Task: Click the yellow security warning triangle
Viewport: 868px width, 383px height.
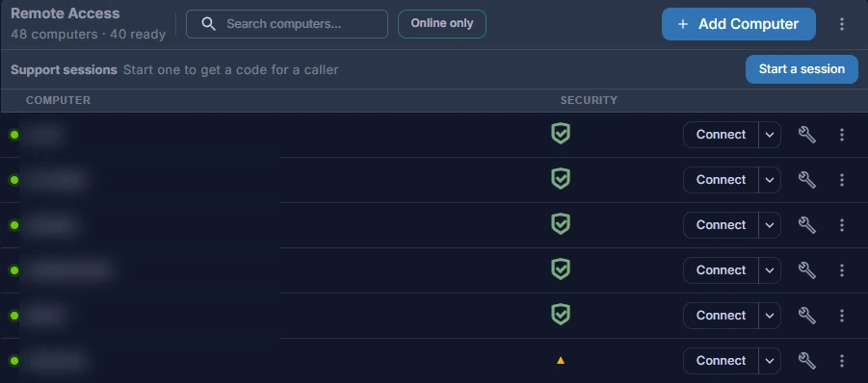Action: click(x=561, y=360)
